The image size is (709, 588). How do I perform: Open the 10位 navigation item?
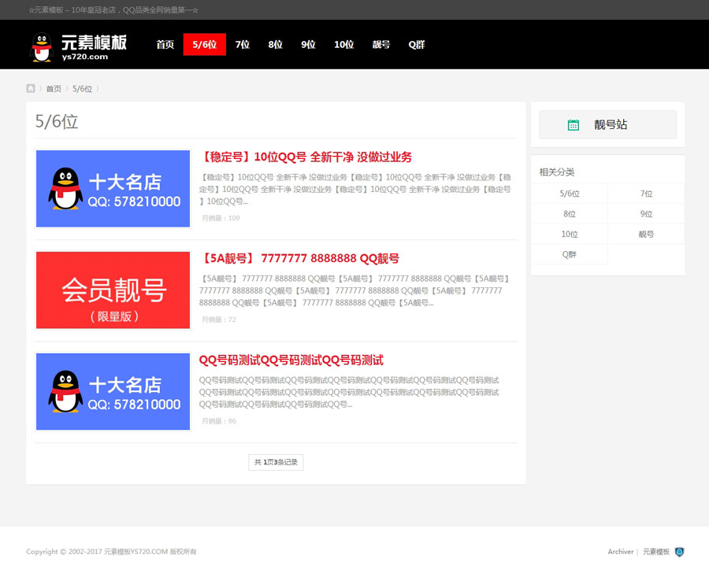point(343,44)
